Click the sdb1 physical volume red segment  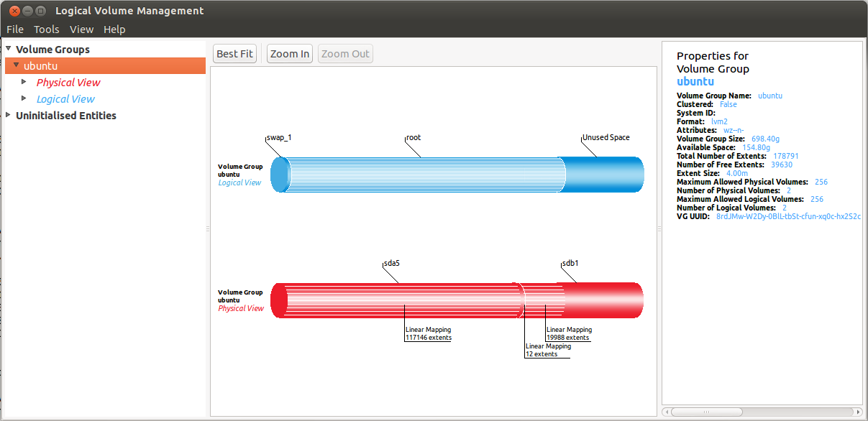pos(583,300)
